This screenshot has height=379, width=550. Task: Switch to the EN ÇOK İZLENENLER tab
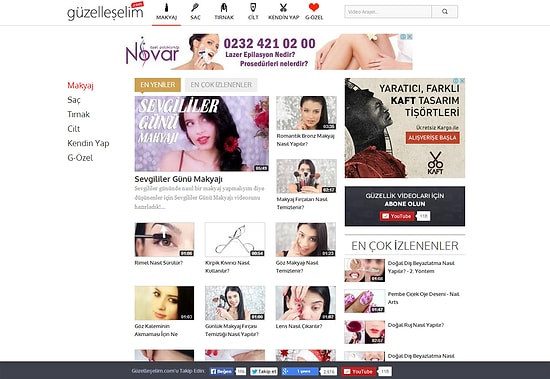pos(221,85)
